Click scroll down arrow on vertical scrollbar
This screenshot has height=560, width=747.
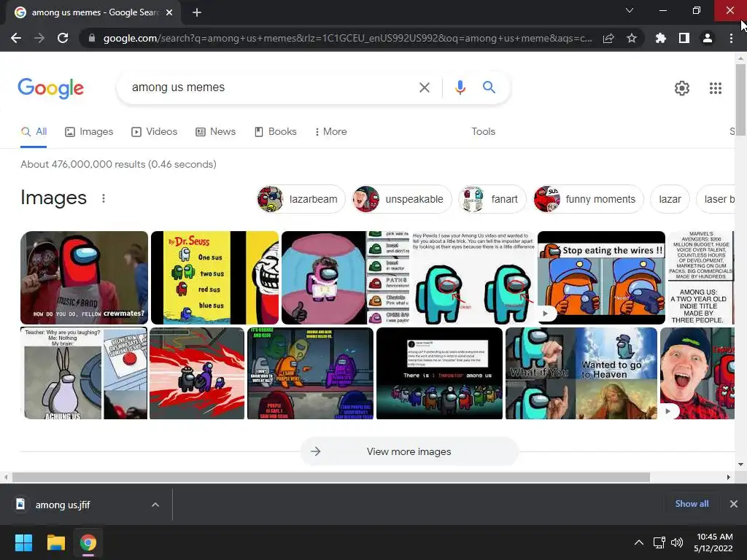(740, 464)
